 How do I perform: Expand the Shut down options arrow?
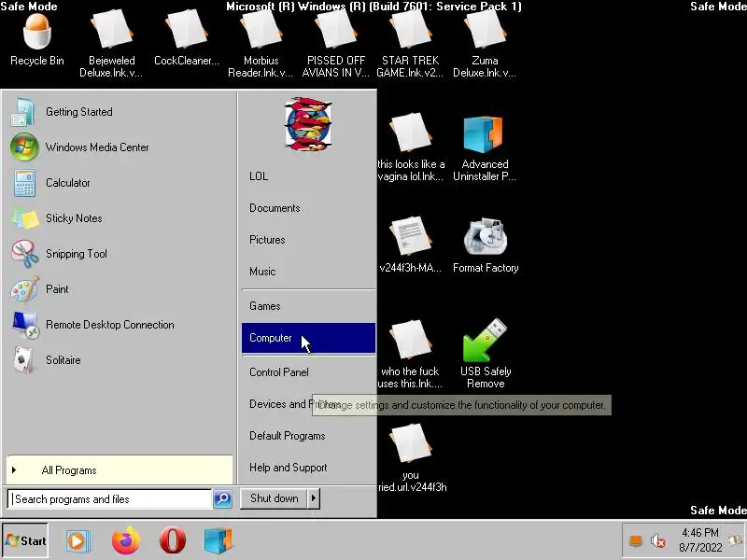[314, 498]
